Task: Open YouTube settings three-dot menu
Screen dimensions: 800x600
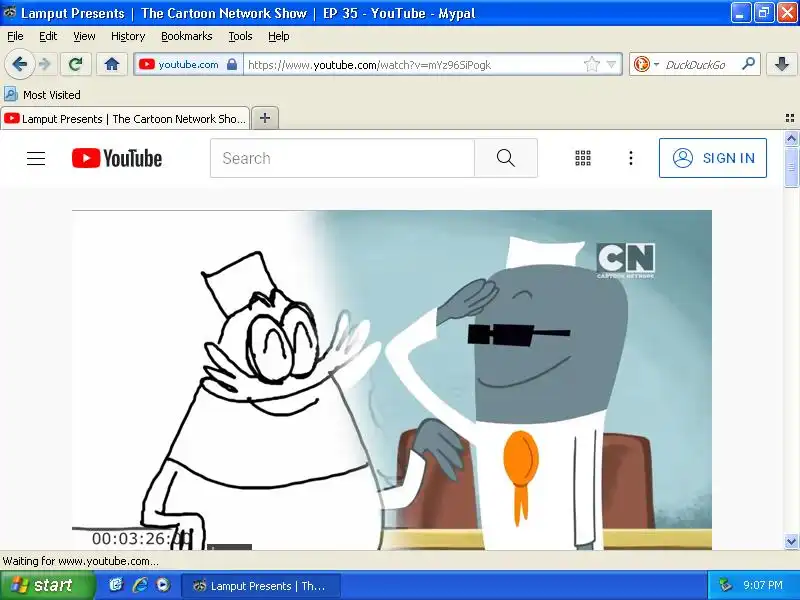Action: point(631,158)
